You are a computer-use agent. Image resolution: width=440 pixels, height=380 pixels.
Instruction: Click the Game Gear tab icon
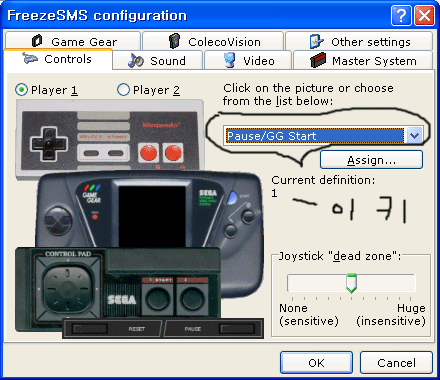pyautogui.click(x=37, y=41)
